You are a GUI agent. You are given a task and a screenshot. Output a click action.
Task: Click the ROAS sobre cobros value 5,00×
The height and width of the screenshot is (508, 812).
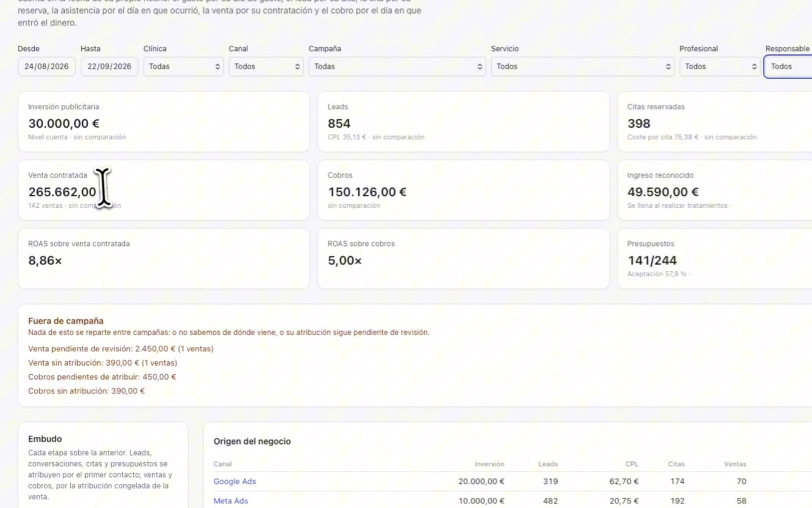coord(345,261)
